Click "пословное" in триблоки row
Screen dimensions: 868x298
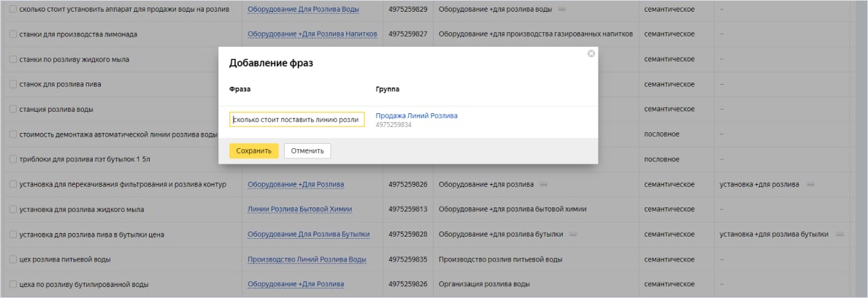coord(661,159)
